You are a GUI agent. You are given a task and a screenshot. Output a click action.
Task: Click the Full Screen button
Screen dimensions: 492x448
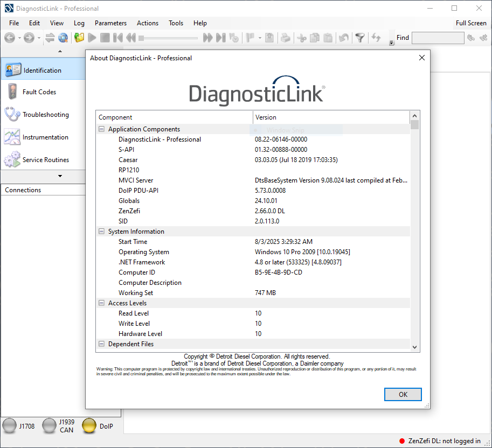pos(471,23)
